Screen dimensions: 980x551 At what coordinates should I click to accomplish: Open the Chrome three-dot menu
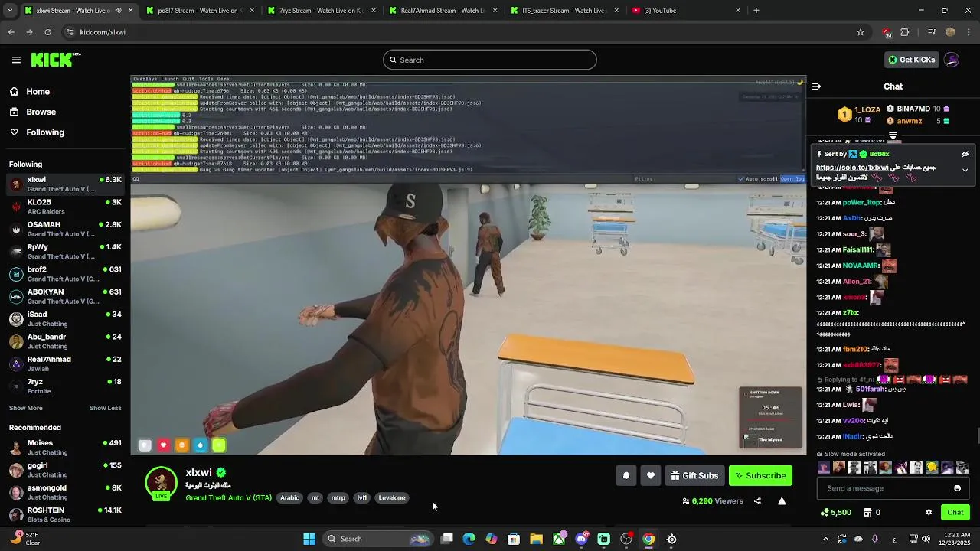969,32
